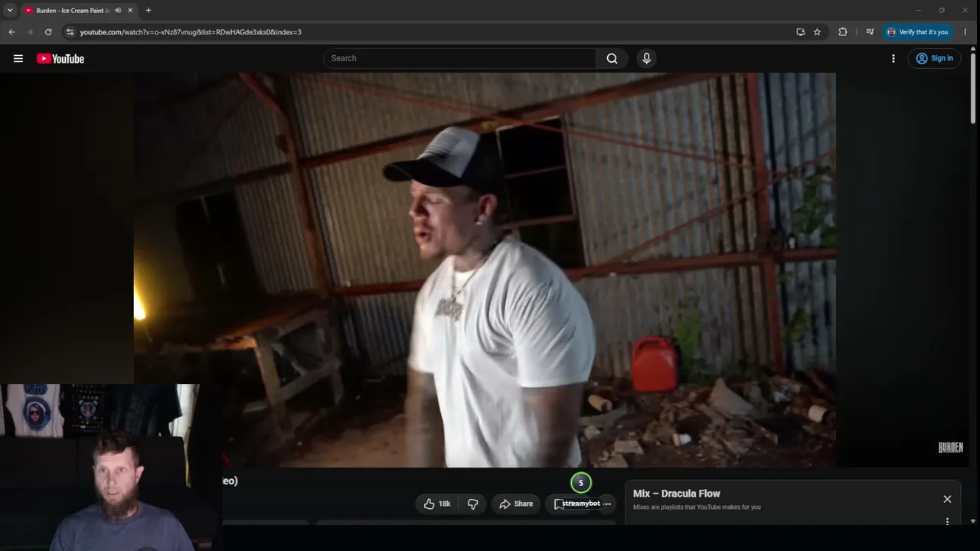Focus the YouTube search box
The height and width of the screenshot is (551, 980).
point(459,58)
